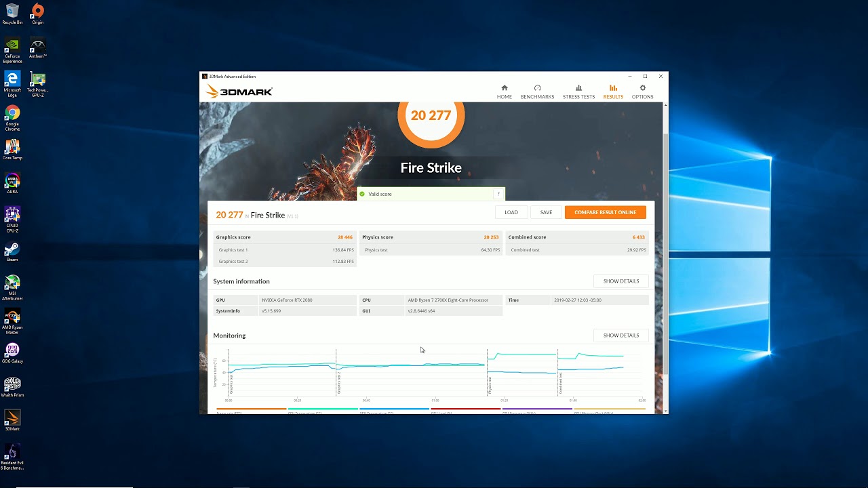Click the NVIDIA GeForce RTX 2080 GPU field
The height and width of the screenshot is (488, 868).
click(308, 300)
